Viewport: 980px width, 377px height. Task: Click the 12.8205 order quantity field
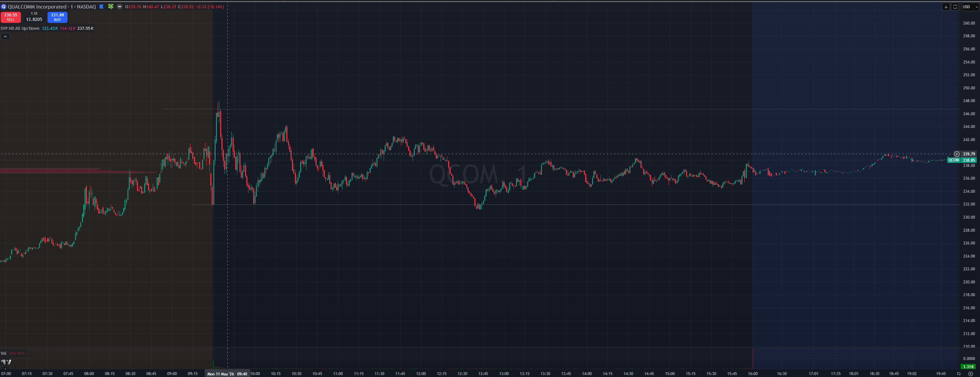point(34,19)
